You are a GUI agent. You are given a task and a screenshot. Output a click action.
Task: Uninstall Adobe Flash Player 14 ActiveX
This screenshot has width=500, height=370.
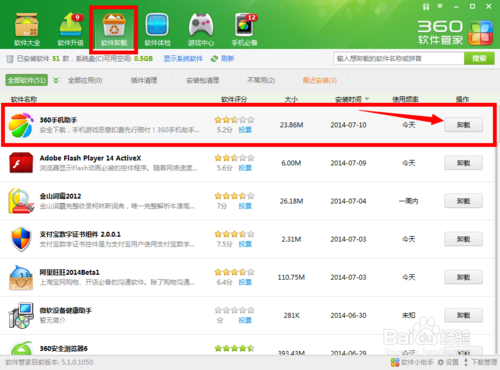pos(463,163)
